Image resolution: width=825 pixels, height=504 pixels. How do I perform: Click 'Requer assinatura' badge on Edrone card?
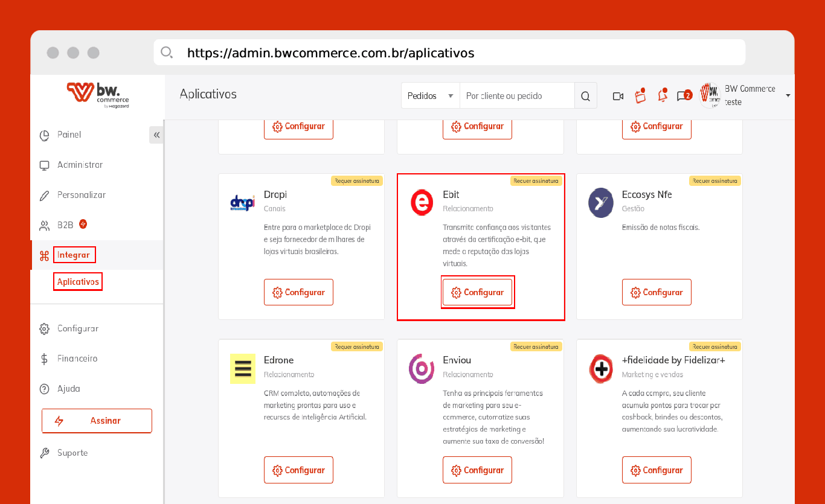357,346
